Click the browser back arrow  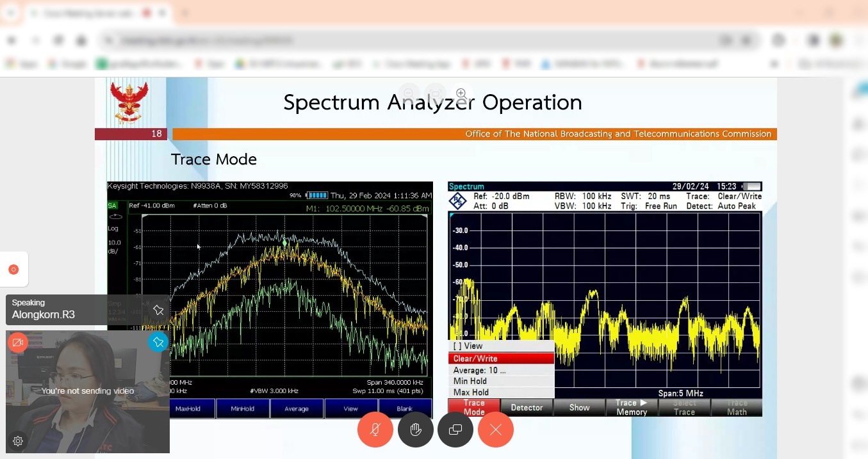pyautogui.click(x=12, y=40)
